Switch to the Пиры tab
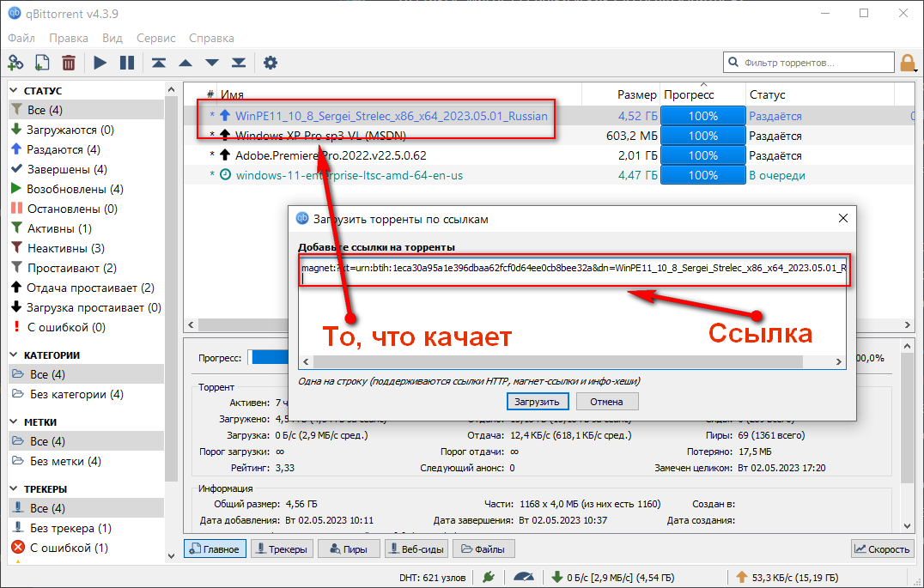Screen dimensions: 924x588 (349, 549)
